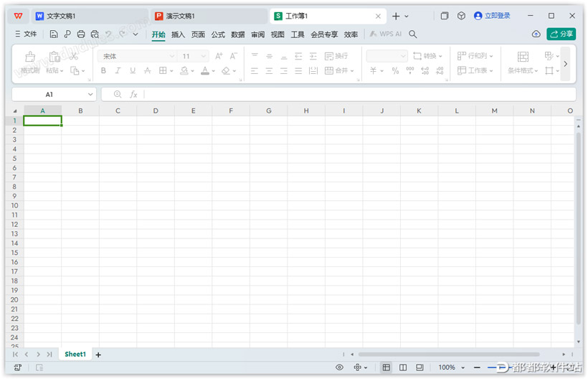Click the Print icon in quick toolbar
The height and width of the screenshot is (379, 588).
81,34
